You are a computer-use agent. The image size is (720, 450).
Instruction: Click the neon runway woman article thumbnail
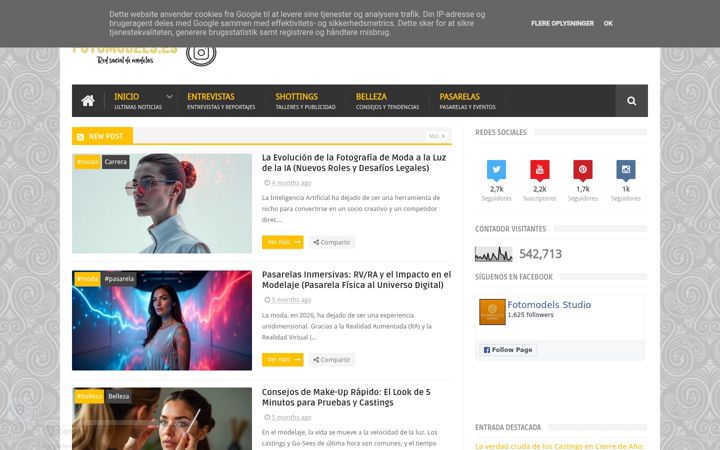(162, 321)
